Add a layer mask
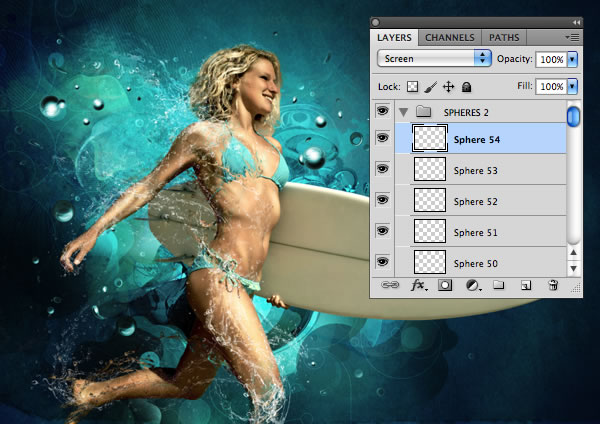Viewport: 600px width, 424px height. pyautogui.click(x=445, y=285)
